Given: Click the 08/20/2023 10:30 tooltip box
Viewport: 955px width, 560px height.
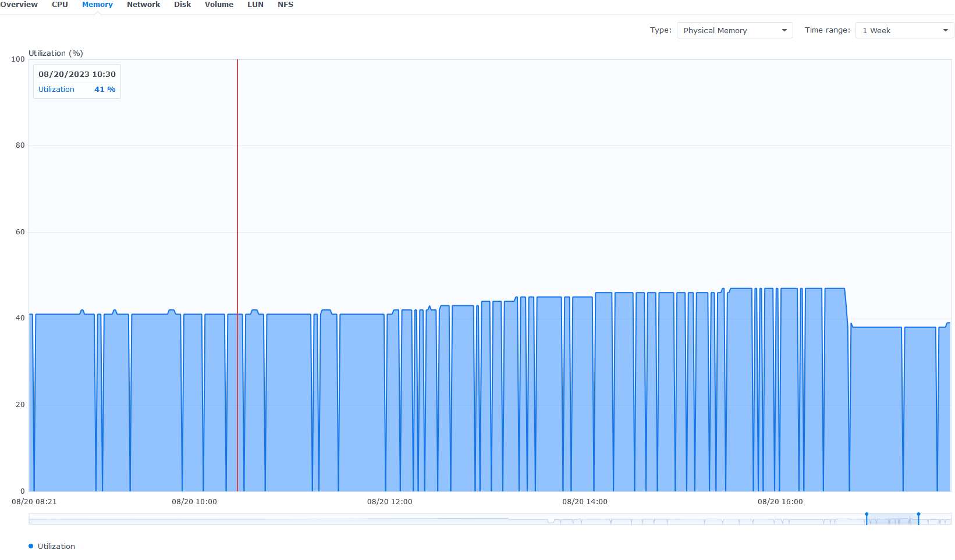Looking at the screenshot, I should [x=77, y=81].
